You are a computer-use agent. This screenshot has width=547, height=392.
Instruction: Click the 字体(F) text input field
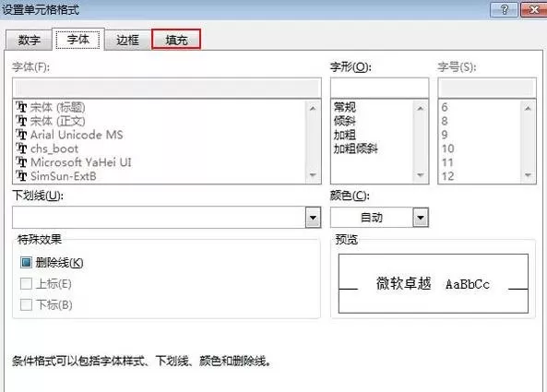(x=167, y=88)
